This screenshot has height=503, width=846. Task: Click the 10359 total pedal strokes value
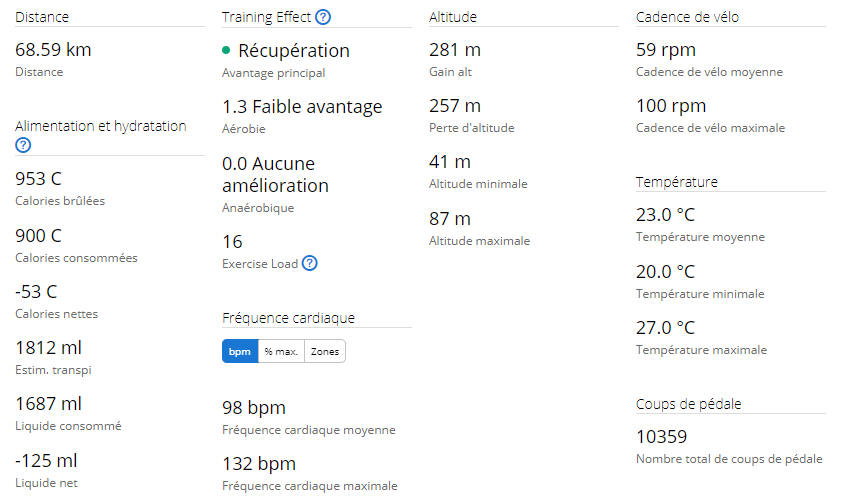[x=661, y=437]
